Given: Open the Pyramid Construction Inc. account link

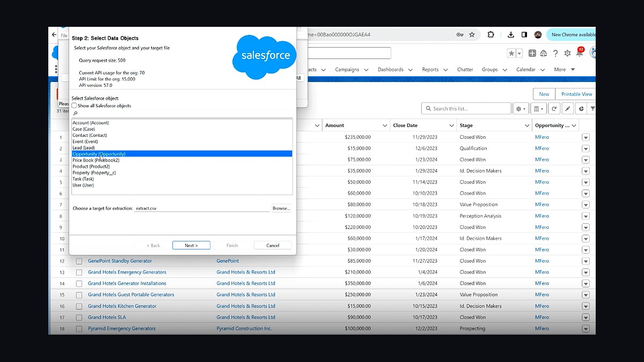Looking at the screenshot, I should click(244, 329).
